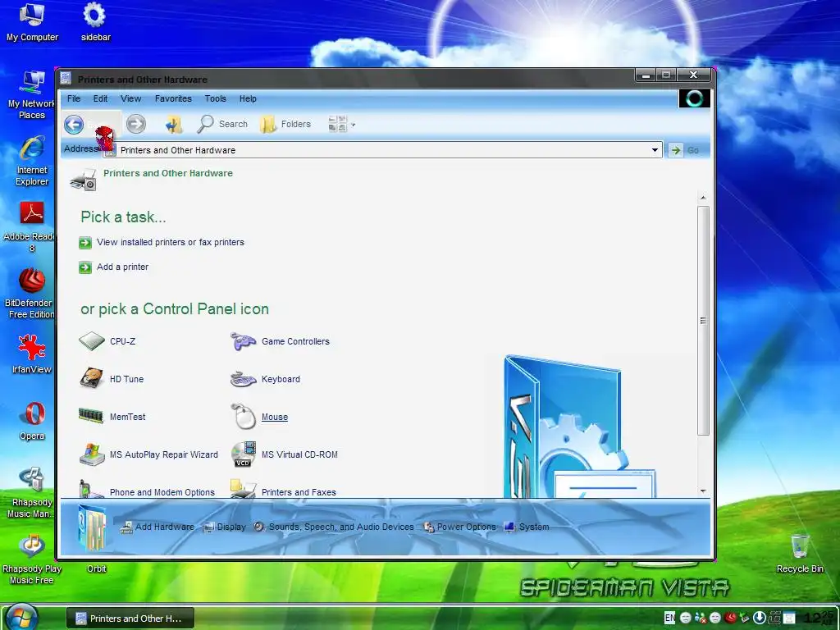The height and width of the screenshot is (630, 840).
Task: Open IrfanView desktop icon
Action: click(32, 354)
